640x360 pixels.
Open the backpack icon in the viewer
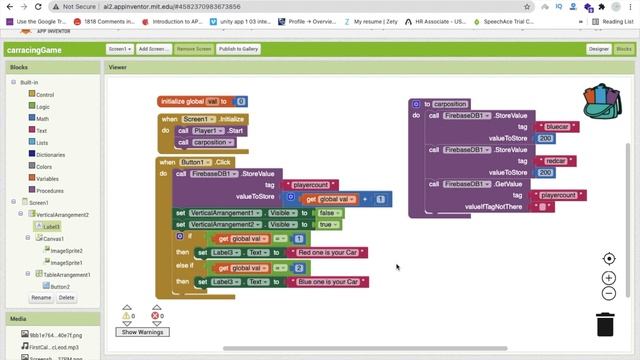(603, 101)
